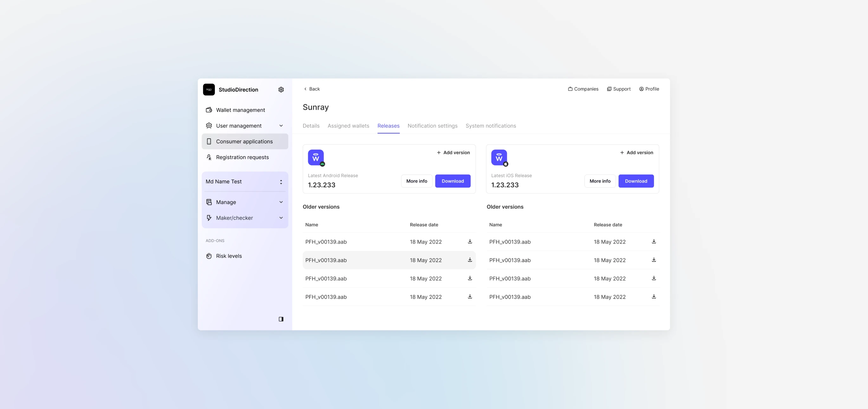
Task: Add version to iOS releases
Action: pos(637,153)
